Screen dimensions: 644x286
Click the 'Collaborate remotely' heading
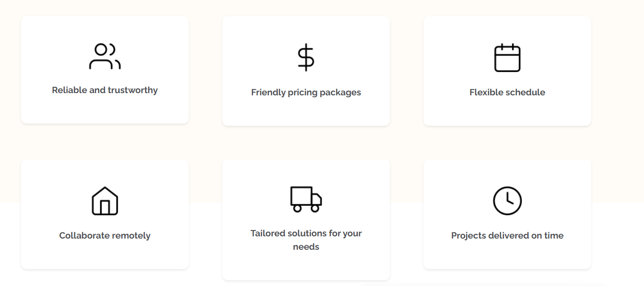105,236
